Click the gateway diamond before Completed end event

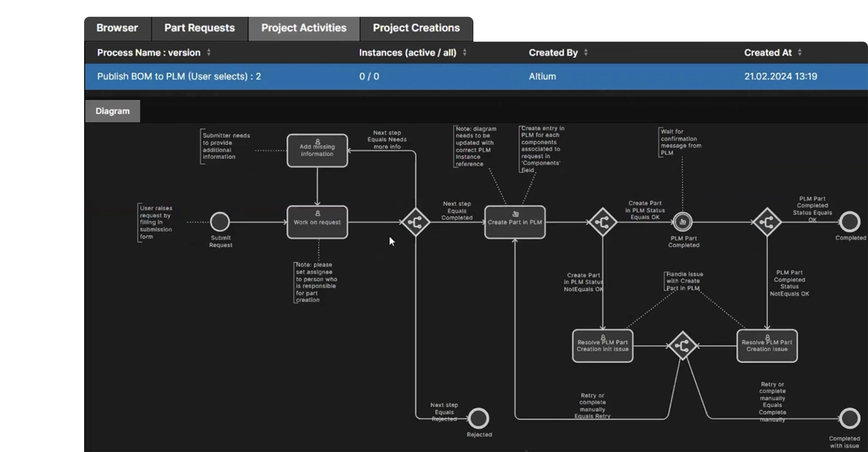coord(767,222)
